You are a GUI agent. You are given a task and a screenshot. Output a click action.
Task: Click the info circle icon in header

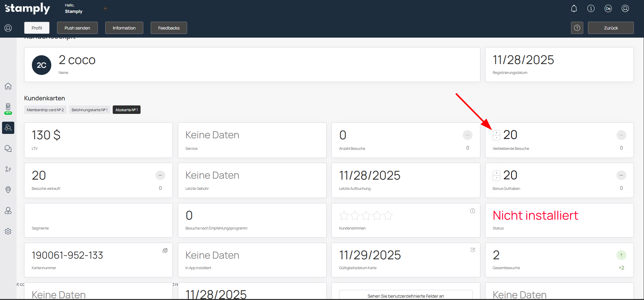pyautogui.click(x=591, y=8)
